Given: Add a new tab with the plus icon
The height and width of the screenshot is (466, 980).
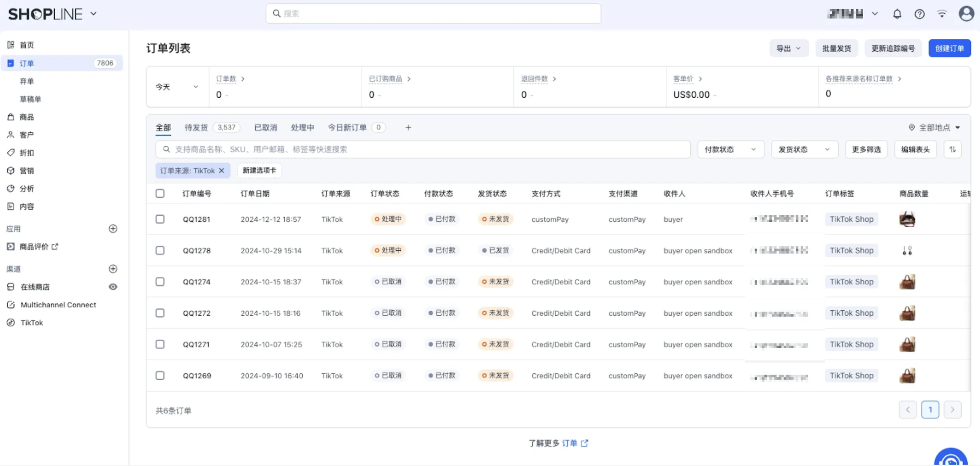Looking at the screenshot, I should pos(408,127).
